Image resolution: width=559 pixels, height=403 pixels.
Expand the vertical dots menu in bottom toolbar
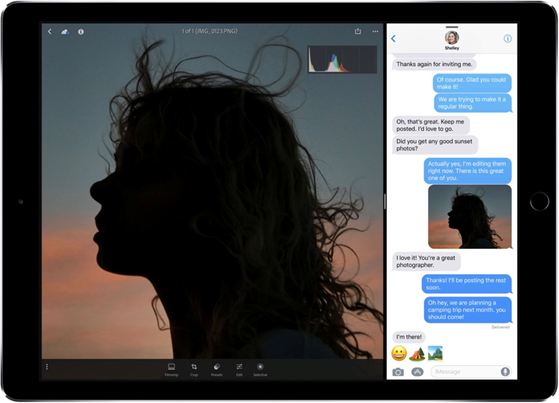[47, 367]
